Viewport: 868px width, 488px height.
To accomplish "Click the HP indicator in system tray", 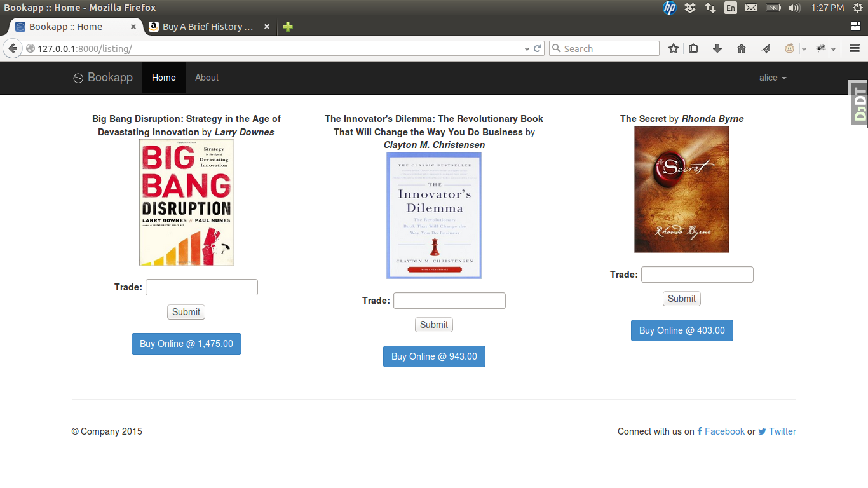I will pyautogui.click(x=670, y=8).
